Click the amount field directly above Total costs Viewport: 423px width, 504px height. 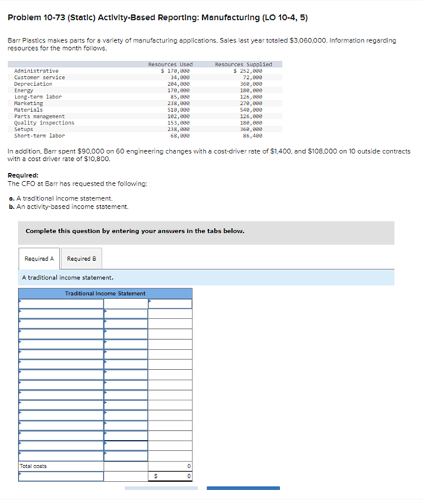(x=126, y=456)
